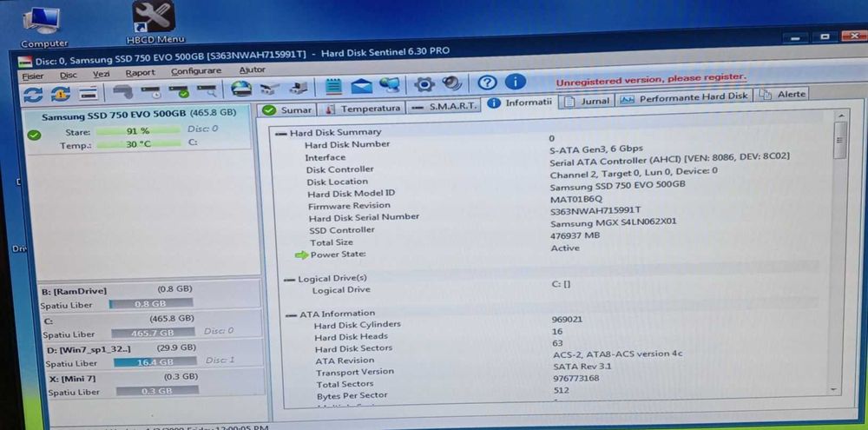
Task: Collapse the ATA Information section
Action: coord(292,316)
